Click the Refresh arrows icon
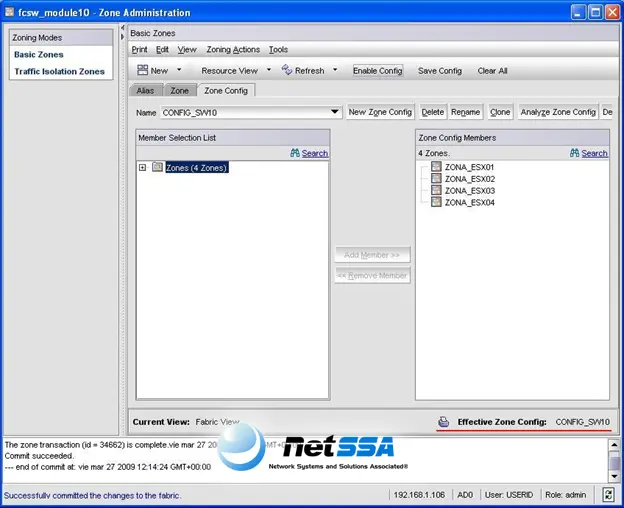 pos(287,70)
